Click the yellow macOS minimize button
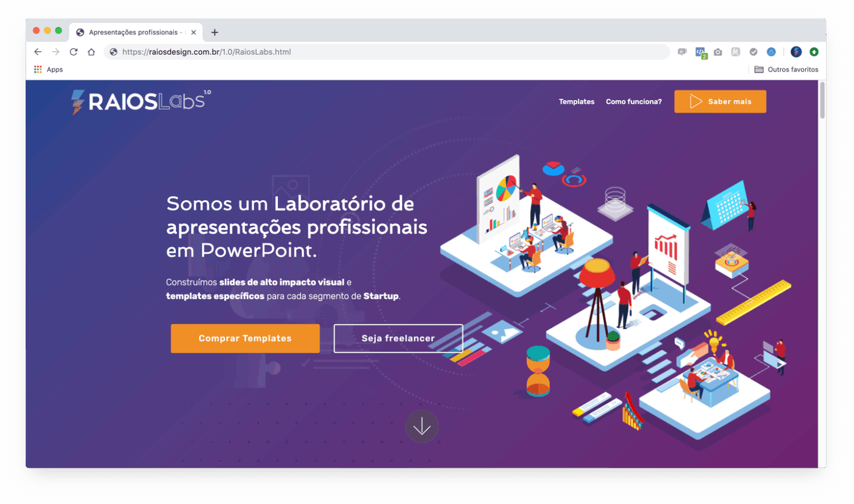 (47, 31)
